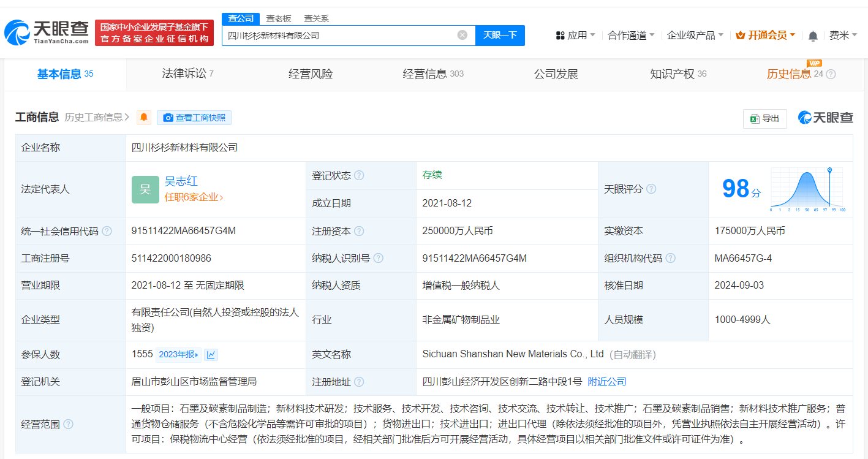
Task: Click help icon beside 统一社会信用代码
Action: [107, 231]
